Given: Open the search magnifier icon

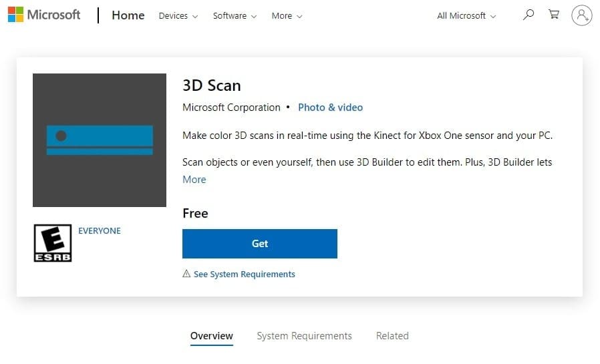Looking at the screenshot, I should click(529, 15).
